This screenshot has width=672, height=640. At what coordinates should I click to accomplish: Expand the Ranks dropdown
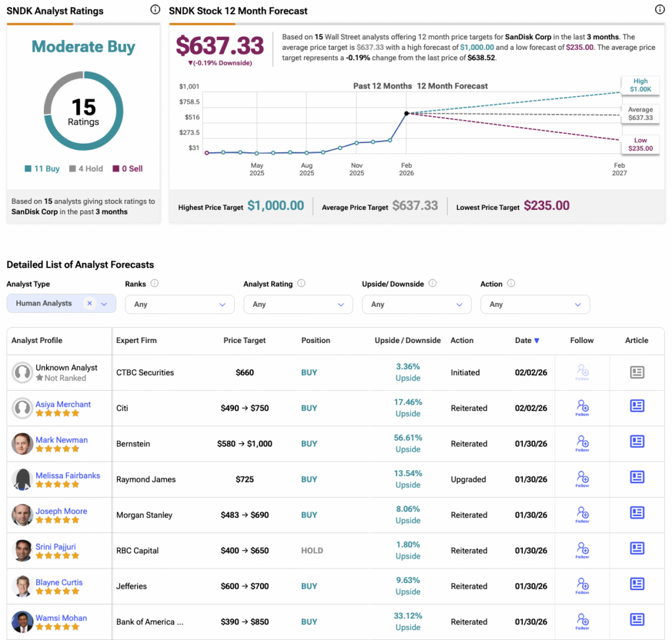180,304
